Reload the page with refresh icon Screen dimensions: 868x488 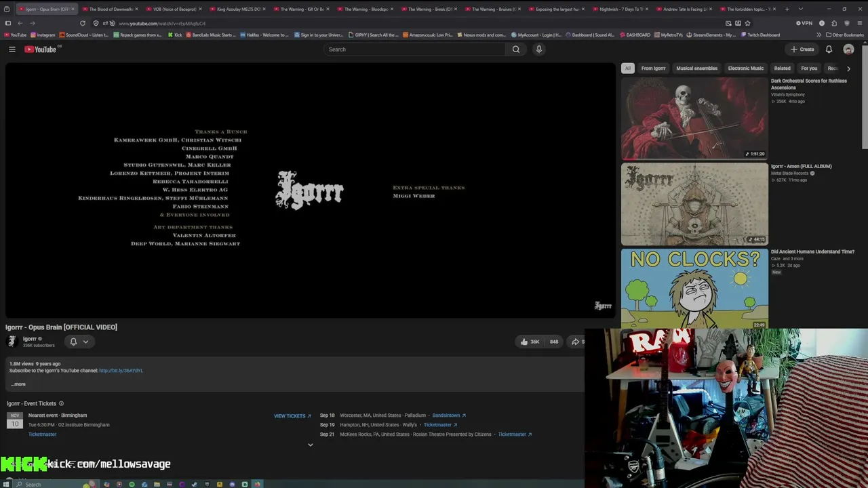click(83, 23)
